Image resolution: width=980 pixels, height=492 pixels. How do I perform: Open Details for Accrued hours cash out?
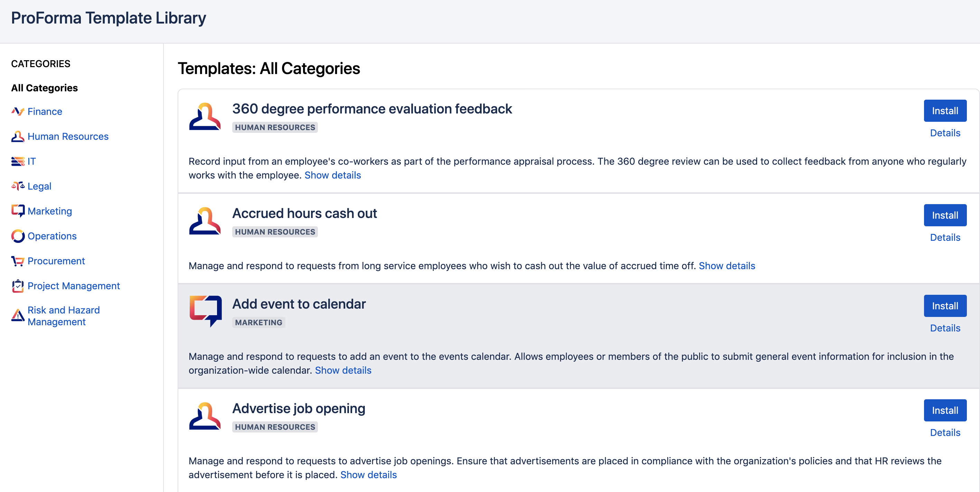pos(945,238)
